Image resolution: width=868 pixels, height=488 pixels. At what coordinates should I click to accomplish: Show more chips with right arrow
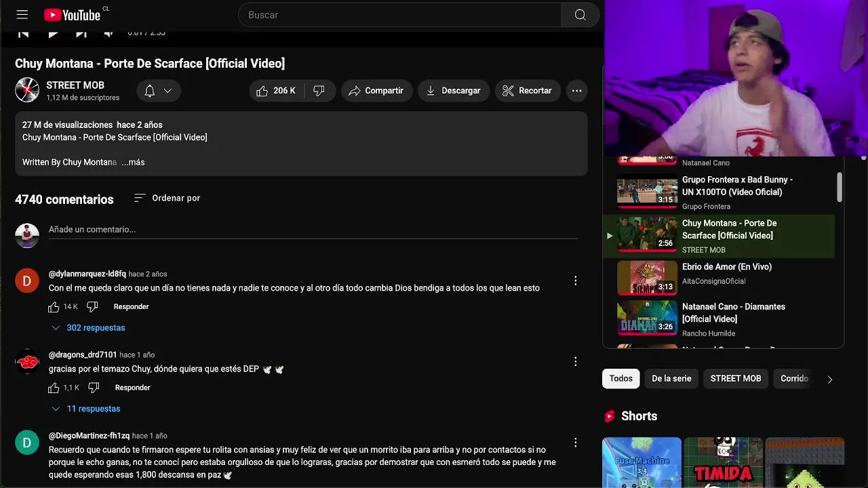[829, 380]
